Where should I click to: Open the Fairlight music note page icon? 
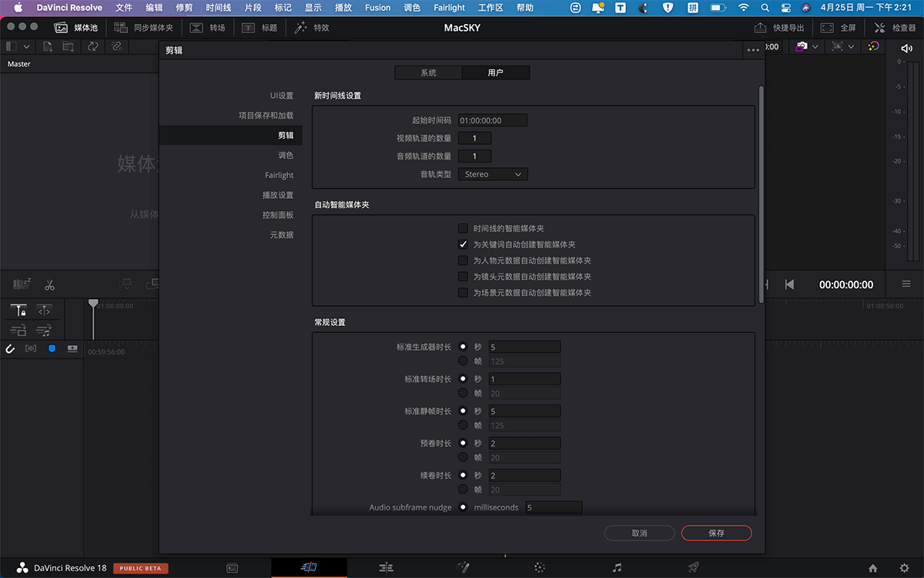click(617, 567)
